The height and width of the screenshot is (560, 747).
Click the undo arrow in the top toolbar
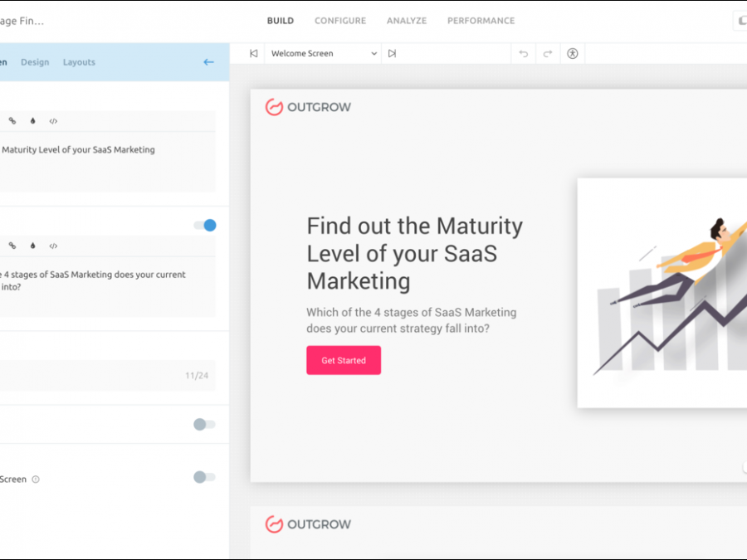click(523, 54)
